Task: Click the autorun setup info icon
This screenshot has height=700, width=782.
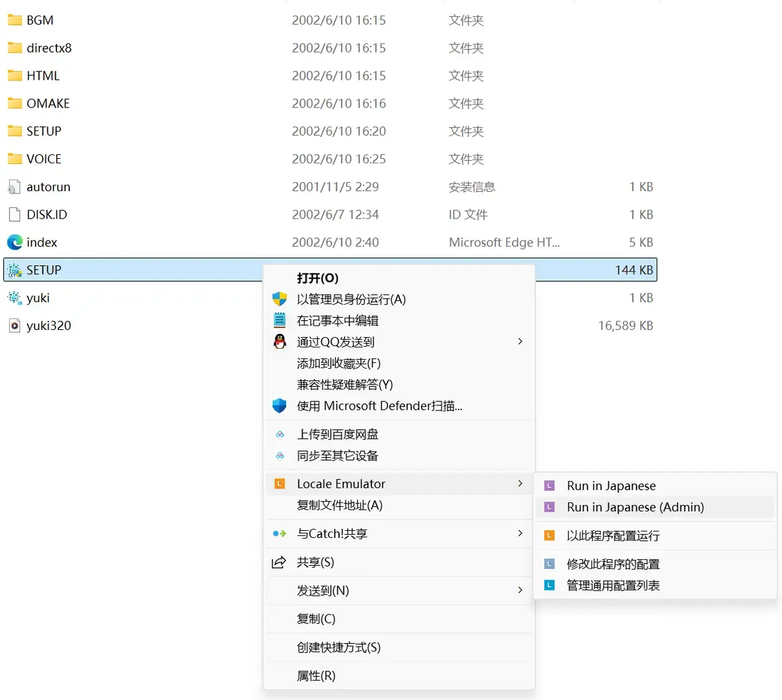Action: pos(14,187)
